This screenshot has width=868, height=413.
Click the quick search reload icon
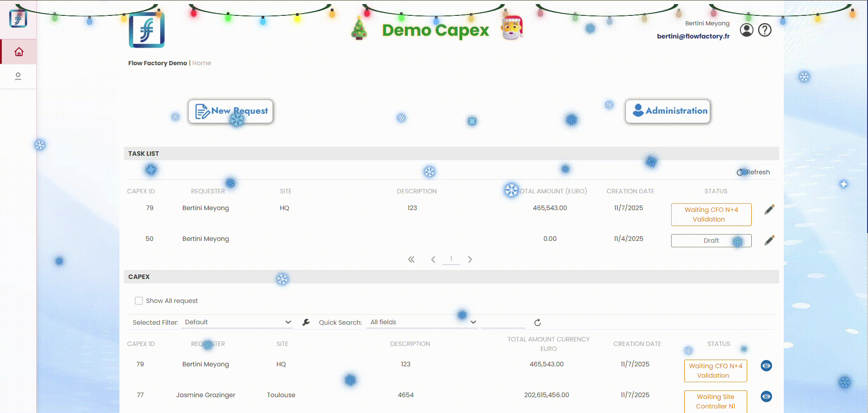click(537, 322)
